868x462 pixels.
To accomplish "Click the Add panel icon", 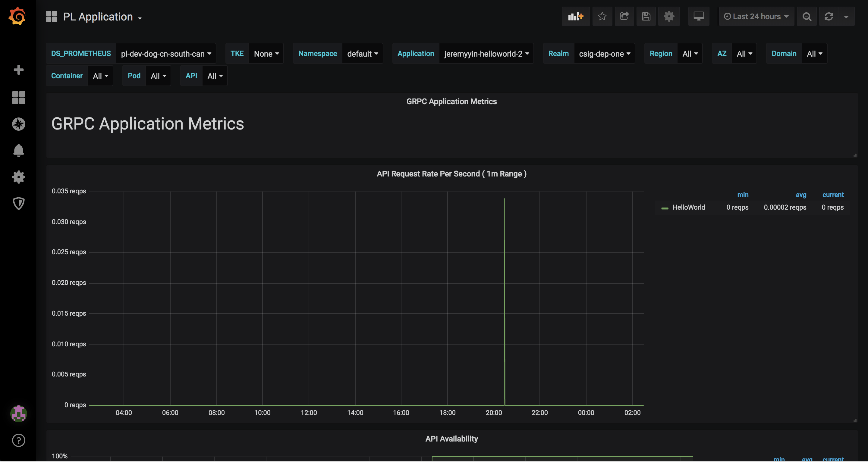I will pos(576,16).
